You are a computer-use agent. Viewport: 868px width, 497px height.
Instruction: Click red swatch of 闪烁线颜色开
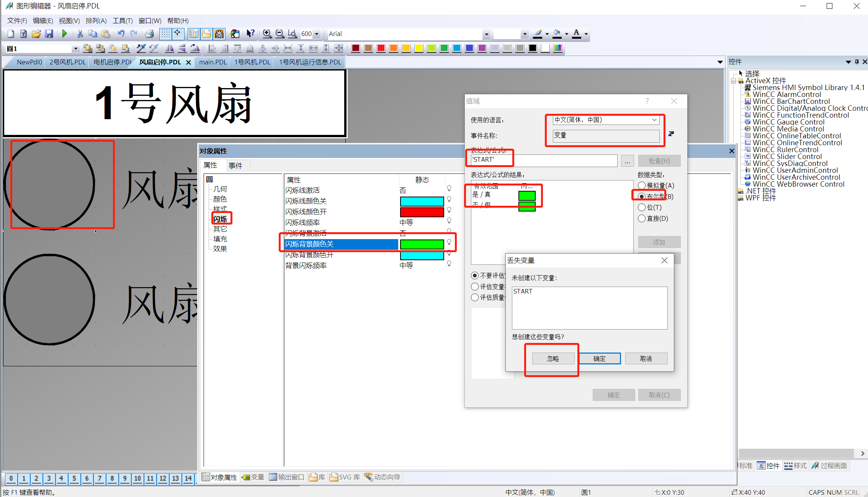tap(422, 212)
